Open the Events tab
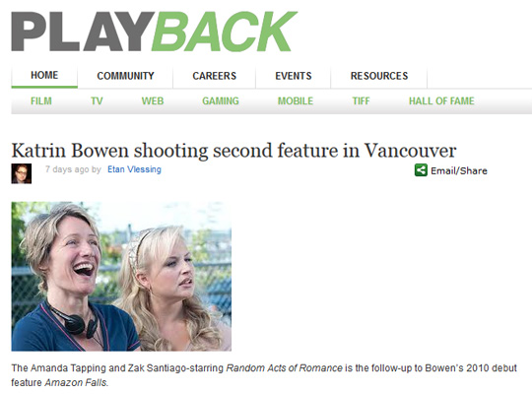The width and height of the screenshot is (532, 394). [294, 76]
